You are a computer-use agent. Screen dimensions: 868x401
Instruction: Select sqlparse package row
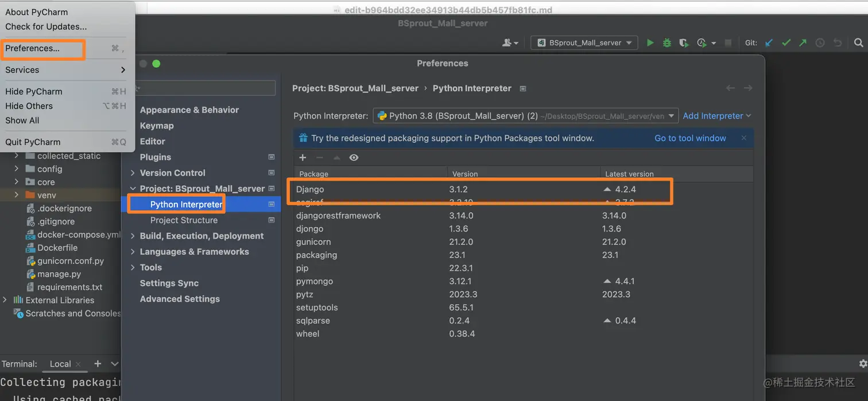pos(523,321)
